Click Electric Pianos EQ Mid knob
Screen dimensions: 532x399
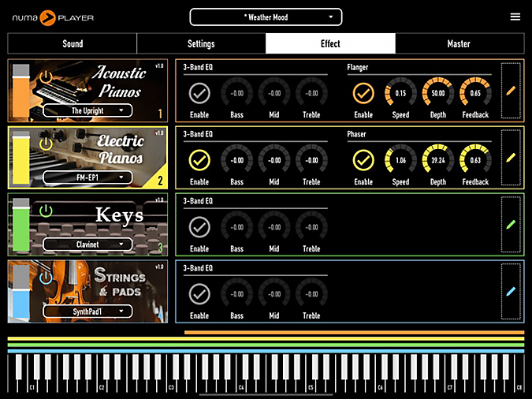pos(274,160)
